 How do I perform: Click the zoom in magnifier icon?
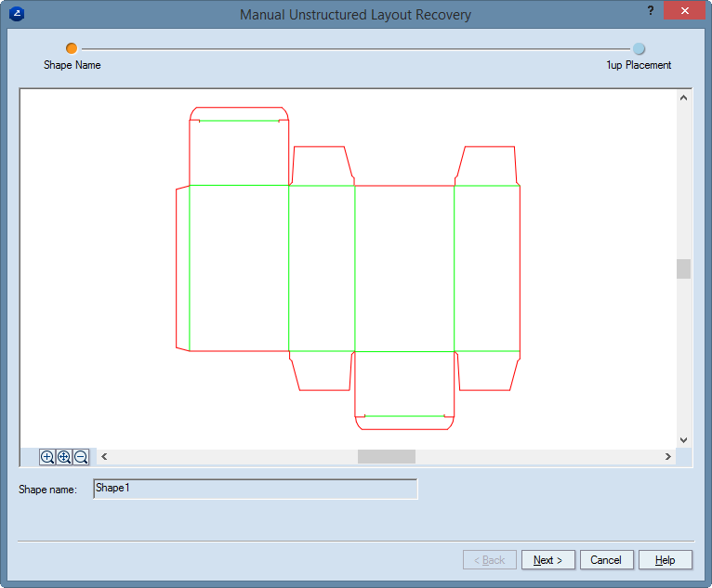point(47,457)
